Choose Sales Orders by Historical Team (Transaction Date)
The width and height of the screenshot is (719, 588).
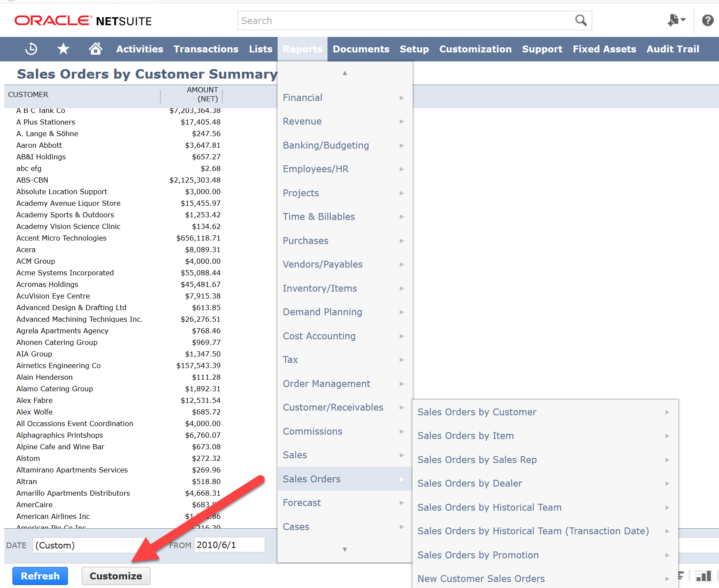point(545,531)
